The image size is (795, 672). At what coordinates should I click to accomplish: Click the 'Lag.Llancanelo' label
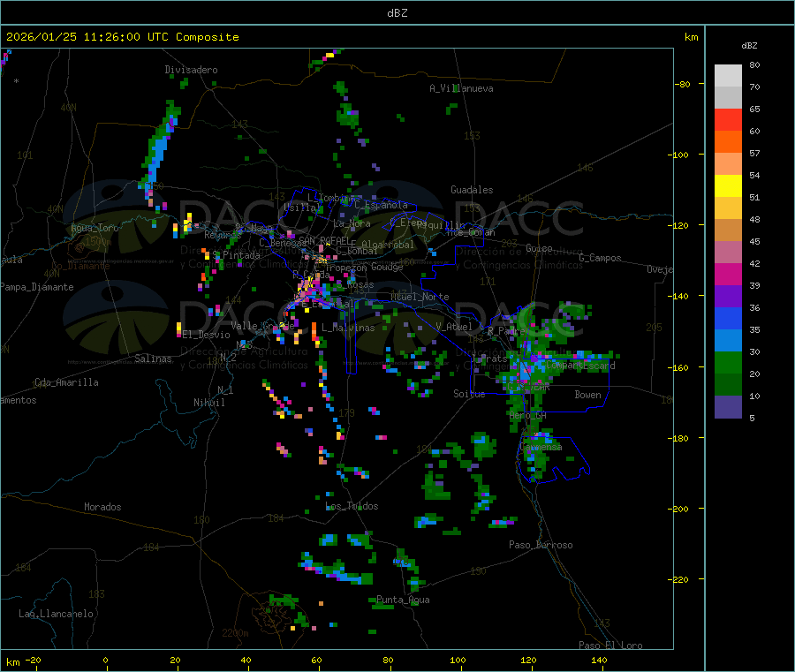point(57,614)
